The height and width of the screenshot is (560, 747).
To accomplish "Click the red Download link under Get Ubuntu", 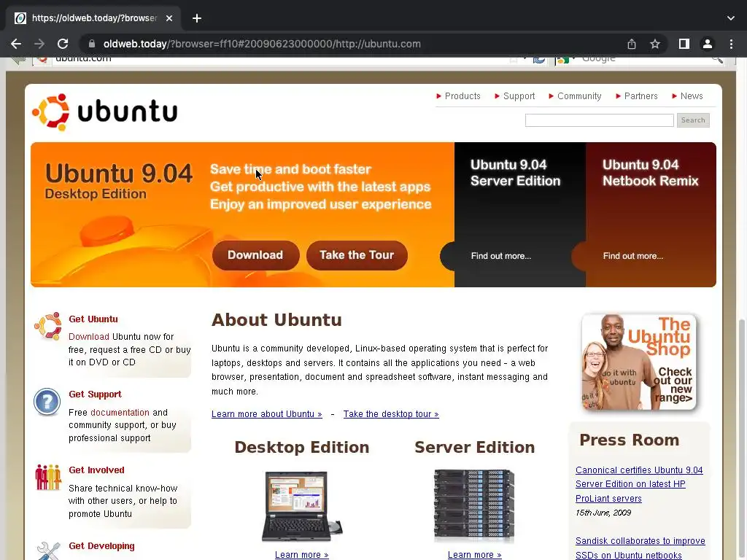I will [88, 337].
